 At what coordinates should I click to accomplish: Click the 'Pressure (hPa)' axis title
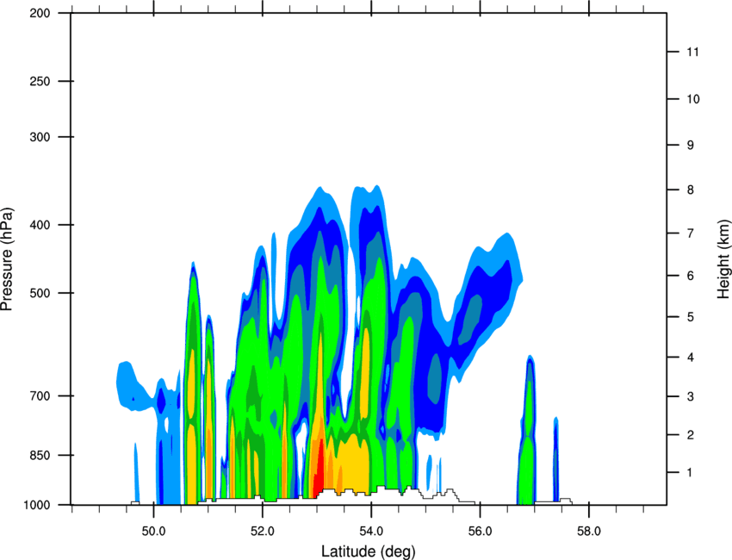coord(7,259)
